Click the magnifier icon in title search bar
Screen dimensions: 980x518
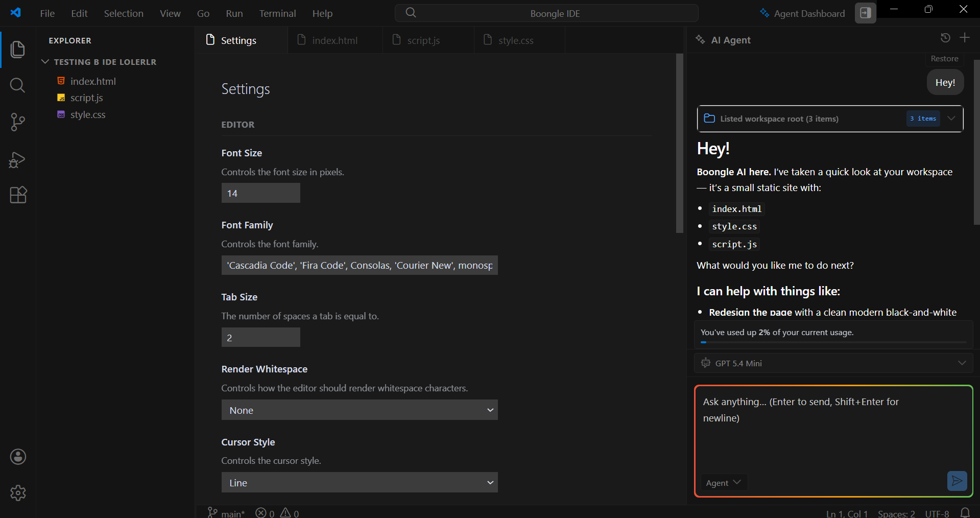click(411, 13)
